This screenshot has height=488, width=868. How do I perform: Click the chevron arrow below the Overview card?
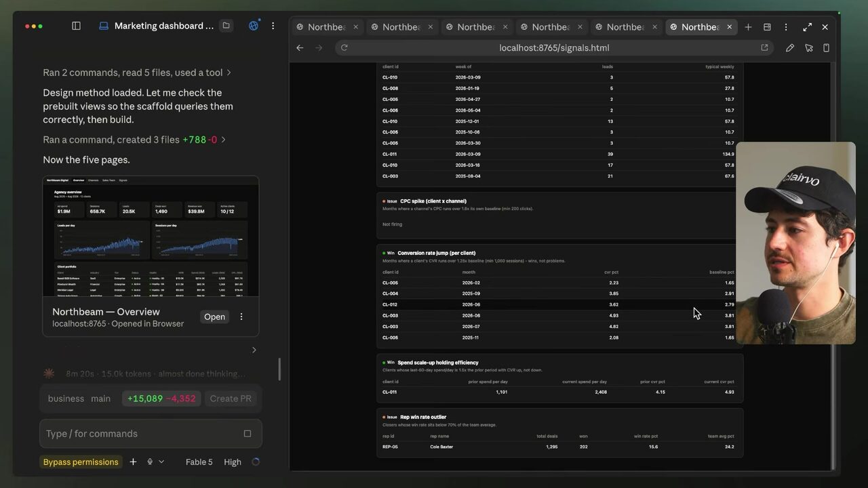(254, 350)
